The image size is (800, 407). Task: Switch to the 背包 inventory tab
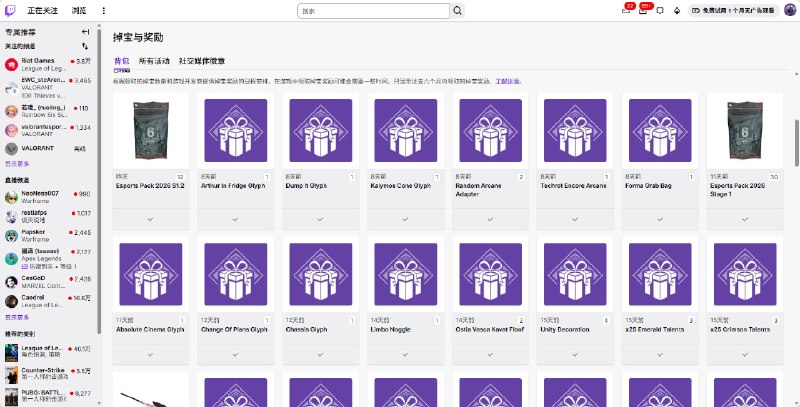tap(121, 61)
